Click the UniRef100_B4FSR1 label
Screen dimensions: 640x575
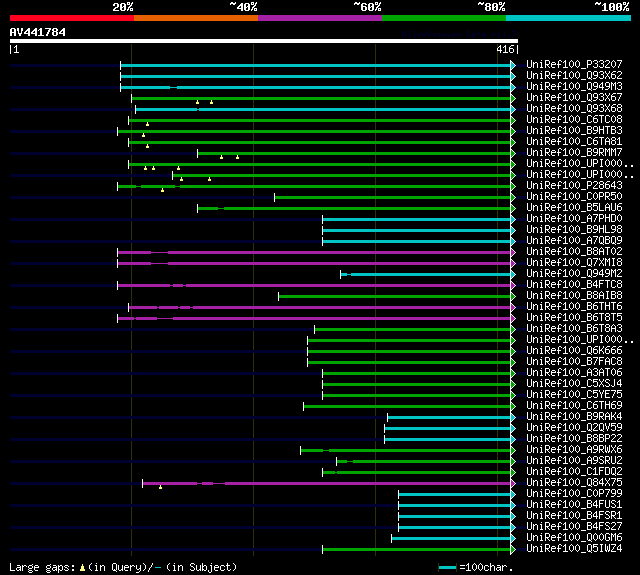[574, 516]
